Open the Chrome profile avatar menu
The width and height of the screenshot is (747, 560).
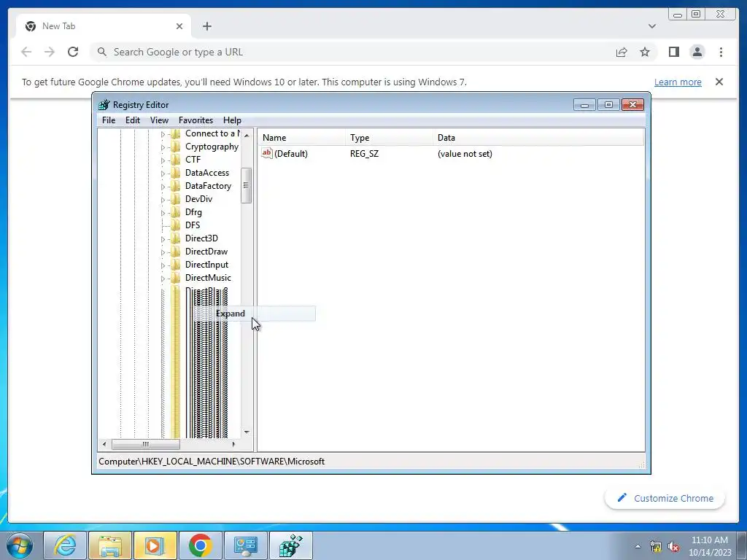tap(697, 52)
